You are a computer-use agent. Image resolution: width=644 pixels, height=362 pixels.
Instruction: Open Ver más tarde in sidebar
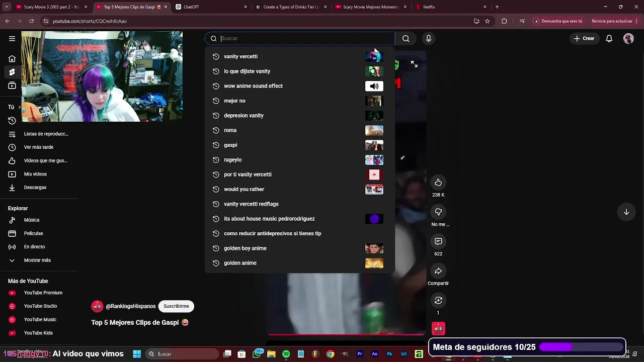click(39, 147)
